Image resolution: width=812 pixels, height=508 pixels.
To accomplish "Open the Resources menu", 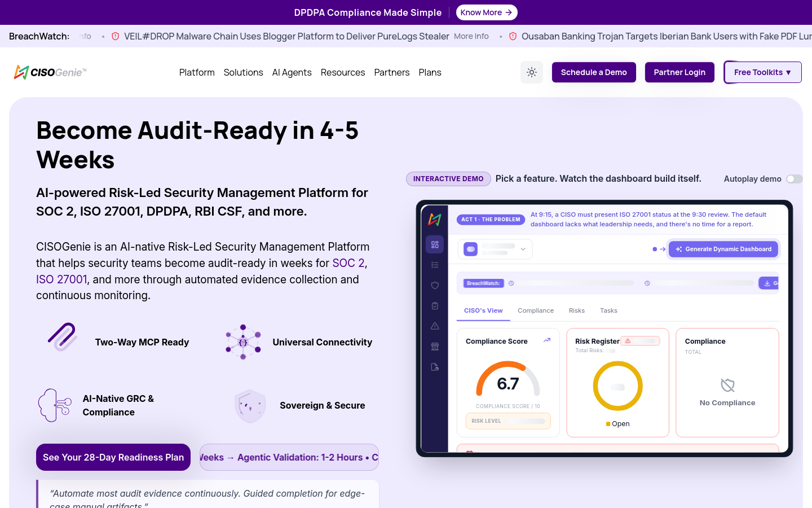I will tap(343, 72).
